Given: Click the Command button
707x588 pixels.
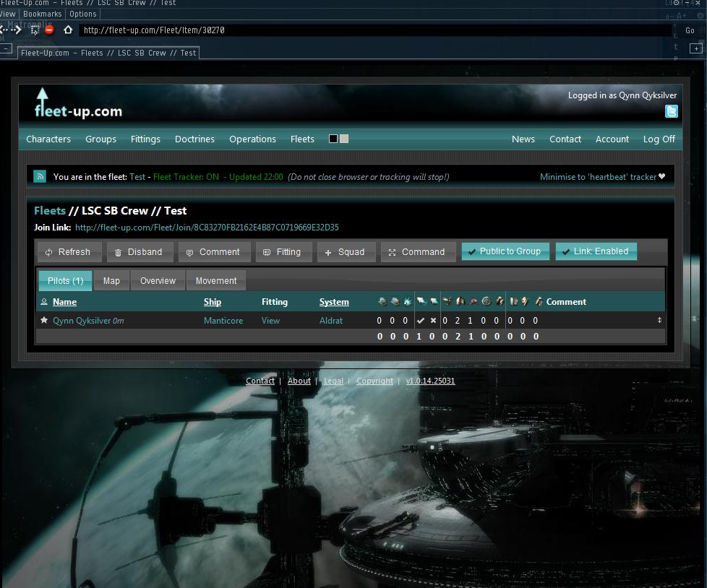Looking at the screenshot, I should pos(419,252).
